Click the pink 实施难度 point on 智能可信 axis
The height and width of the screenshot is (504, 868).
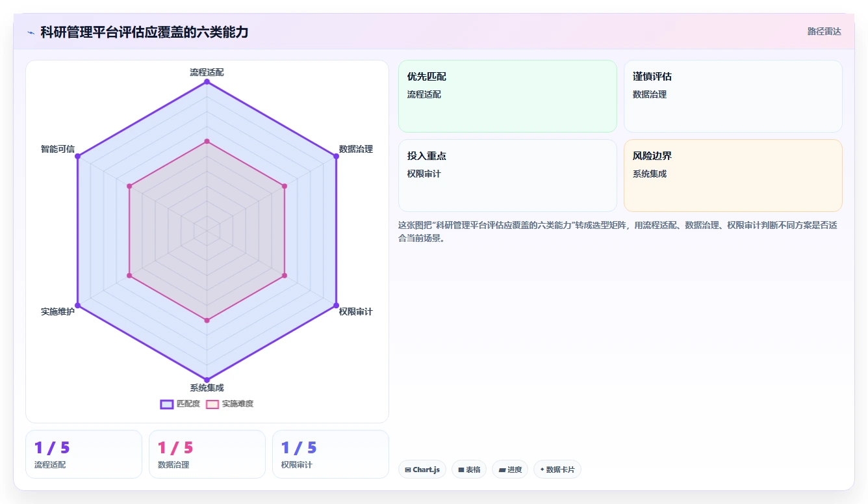point(130,186)
